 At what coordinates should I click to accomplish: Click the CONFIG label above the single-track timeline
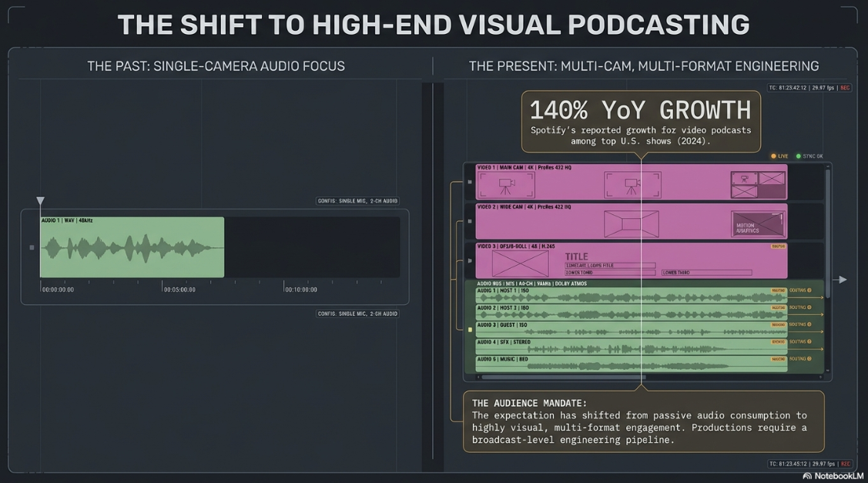357,201
